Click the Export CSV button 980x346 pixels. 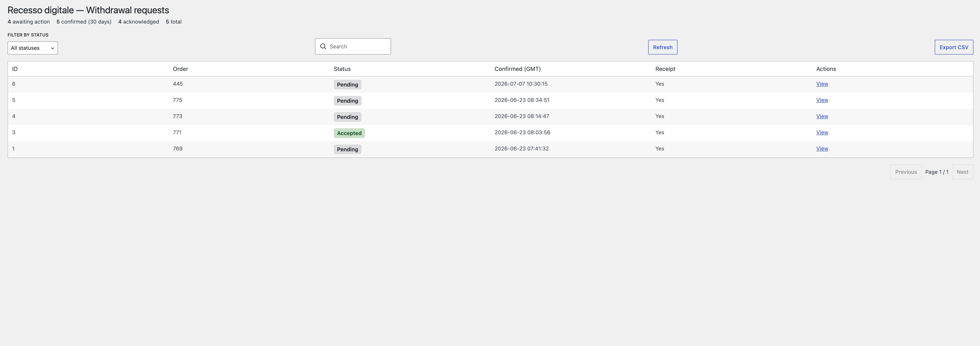click(954, 47)
